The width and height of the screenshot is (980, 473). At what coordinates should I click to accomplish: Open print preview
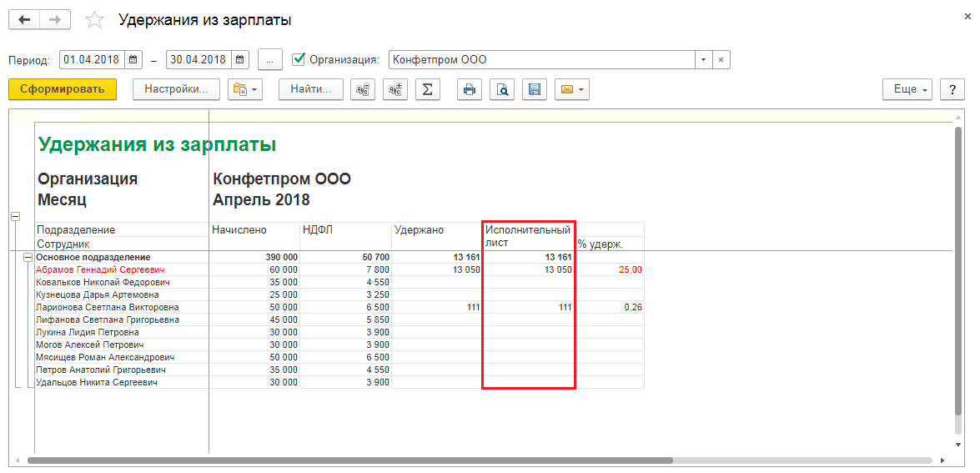502,89
